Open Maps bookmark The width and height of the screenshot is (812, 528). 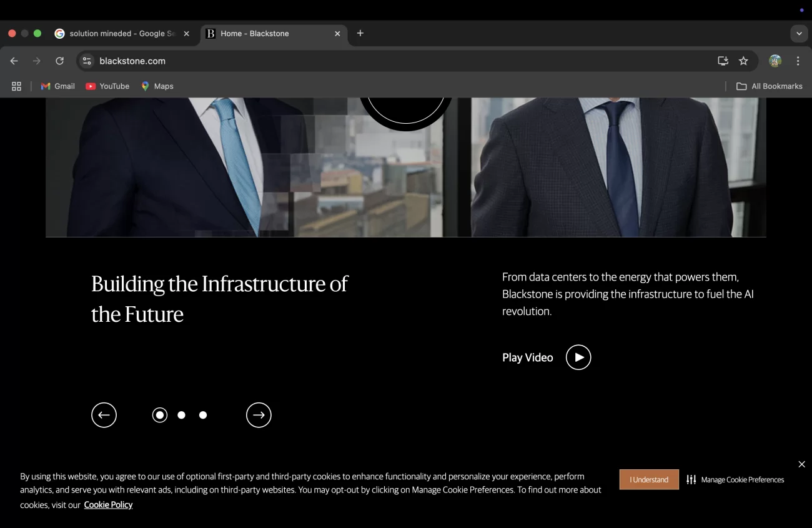tap(157, 86)
